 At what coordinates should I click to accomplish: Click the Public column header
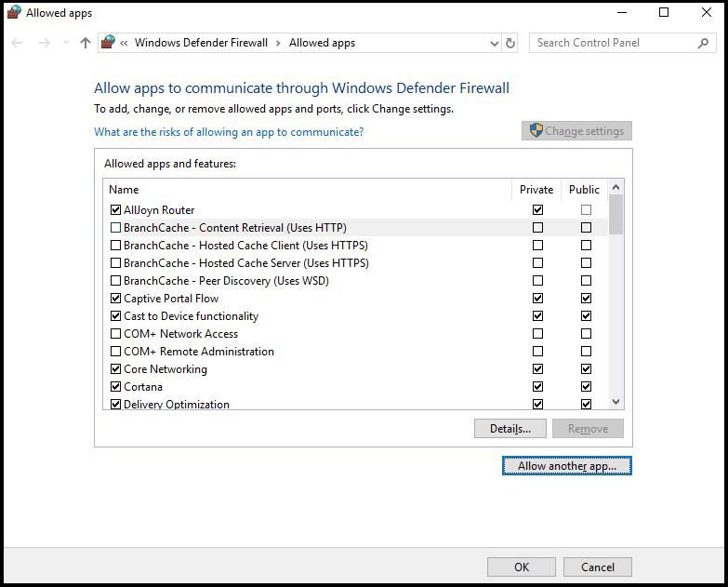click(584, 190)
